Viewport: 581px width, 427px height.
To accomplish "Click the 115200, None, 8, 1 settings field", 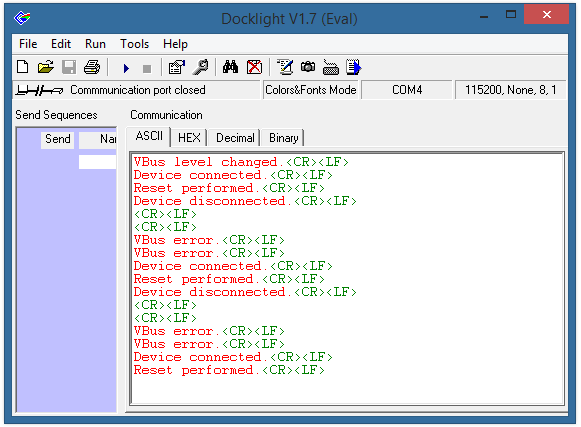I will [511, 90].
